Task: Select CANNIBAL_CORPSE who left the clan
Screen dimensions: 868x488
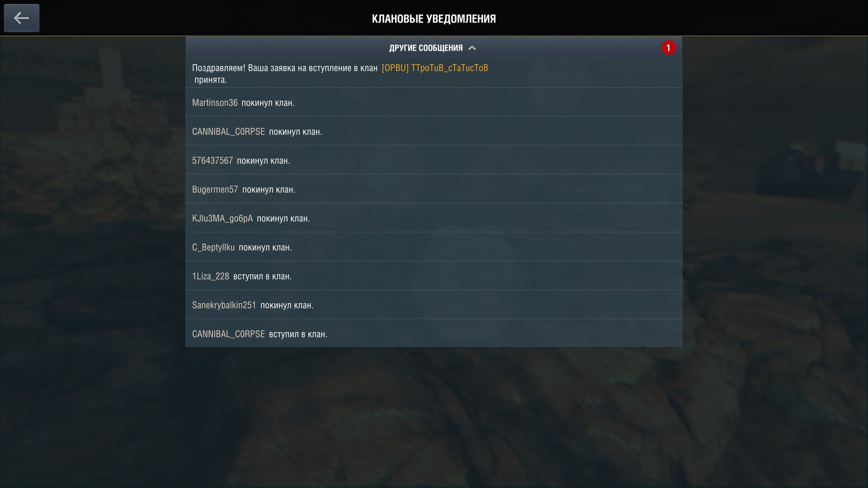Action: tap(228, 131)
